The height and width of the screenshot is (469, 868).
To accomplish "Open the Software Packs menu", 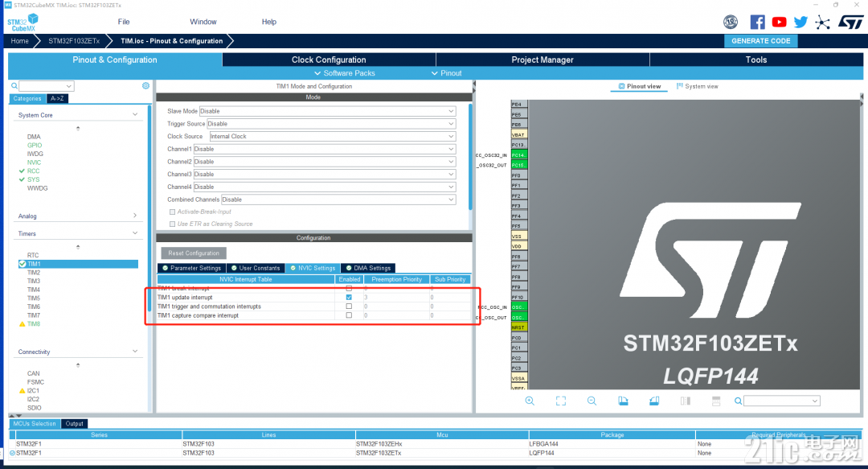I will 344,73.
